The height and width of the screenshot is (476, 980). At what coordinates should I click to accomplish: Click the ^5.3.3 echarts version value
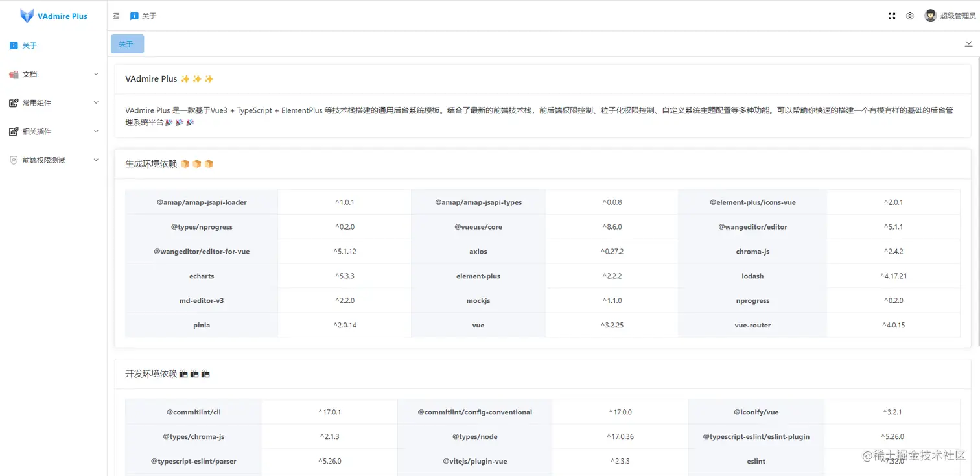tap(345, 276)
